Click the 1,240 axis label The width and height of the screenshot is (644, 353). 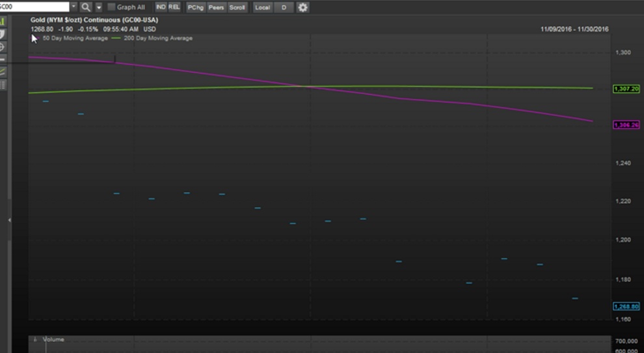pos(623,163)
